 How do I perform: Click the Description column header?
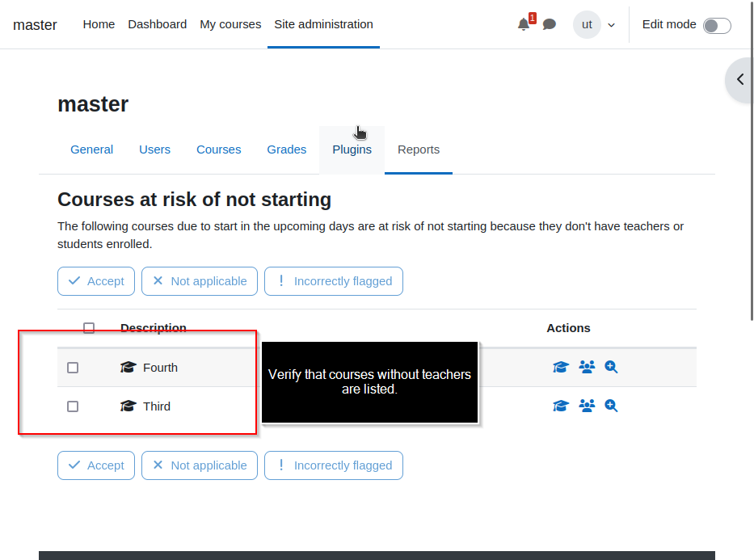point(154,328)
